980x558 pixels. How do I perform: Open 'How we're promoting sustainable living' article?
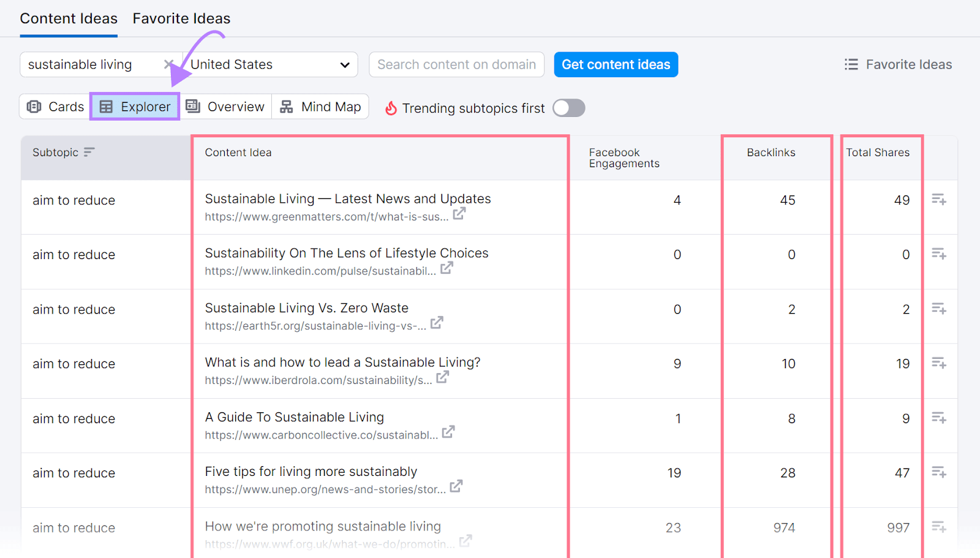point(323,526)
